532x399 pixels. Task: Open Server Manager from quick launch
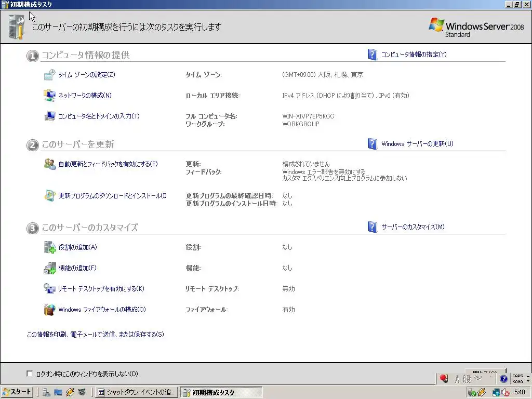(x=46, y=392)
